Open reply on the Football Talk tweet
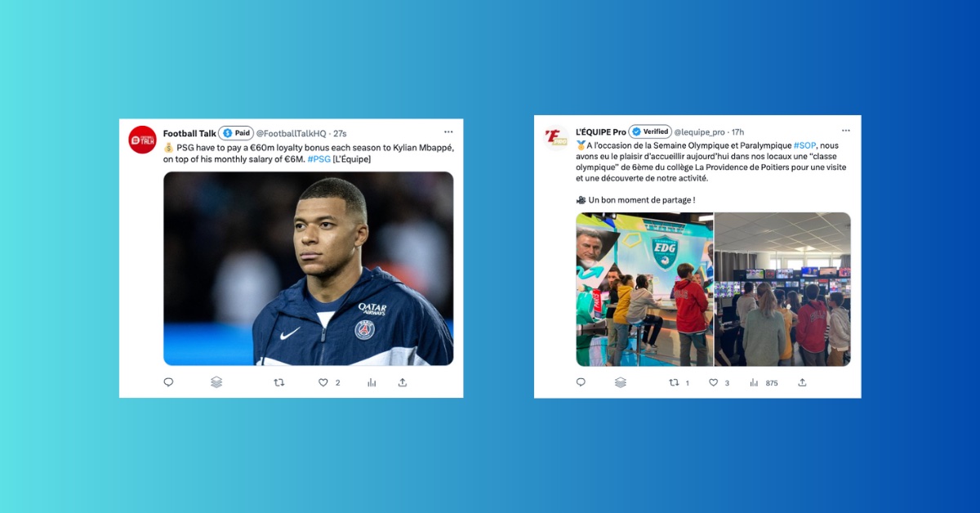980x513 pixels. coord(168,381)
